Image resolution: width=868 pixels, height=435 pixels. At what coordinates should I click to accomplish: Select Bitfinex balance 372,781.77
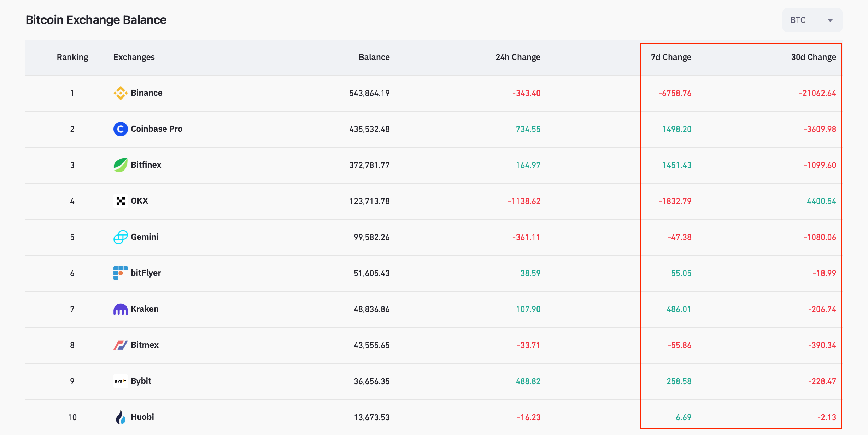(369, 165)
